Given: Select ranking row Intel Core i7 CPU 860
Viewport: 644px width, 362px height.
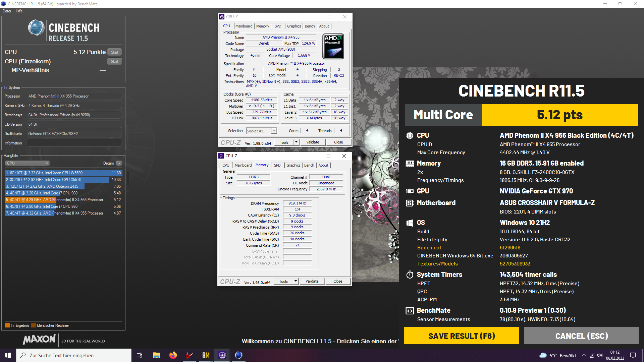Looking at the screenshot, I should [x=63, y=206].
